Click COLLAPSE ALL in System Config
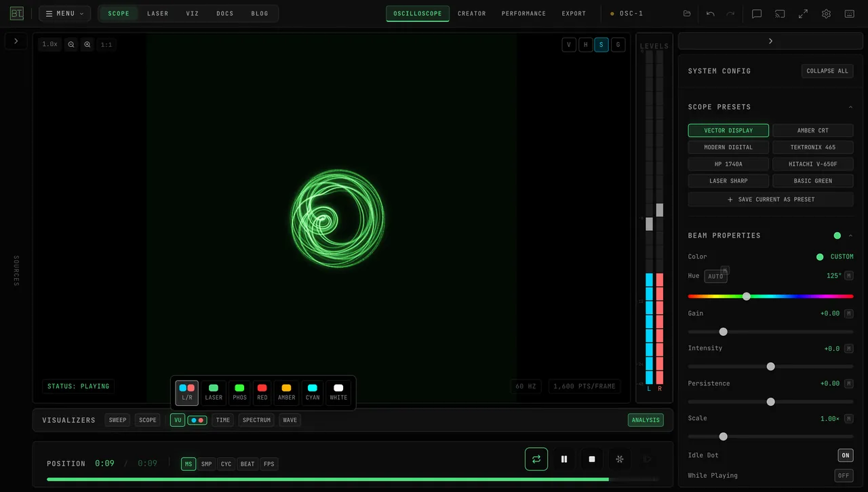The image size is (868, 492). pyautogui.click(x=827, y=71)
